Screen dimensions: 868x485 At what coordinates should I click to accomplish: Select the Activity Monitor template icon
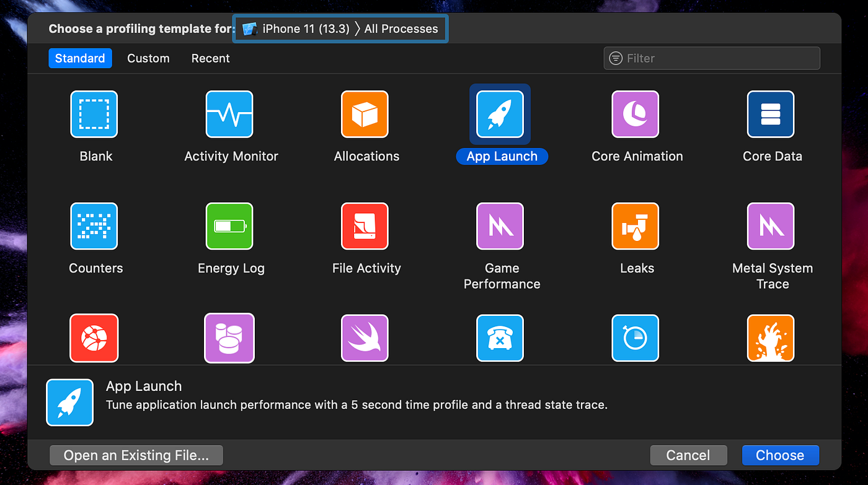229,114
